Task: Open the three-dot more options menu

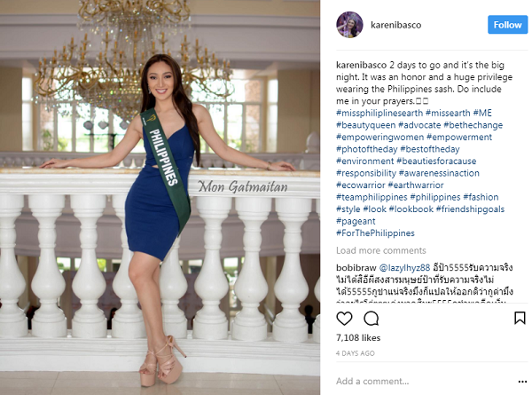Action: [x=522, y=382]
